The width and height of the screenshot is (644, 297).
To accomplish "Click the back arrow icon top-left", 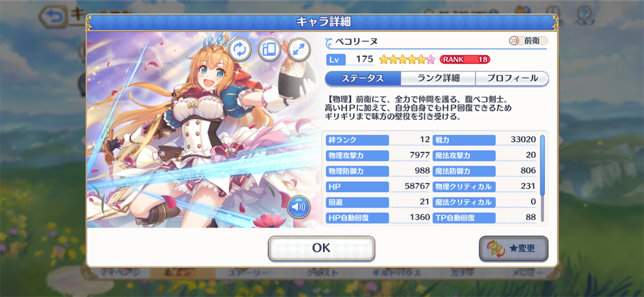I will point(53,16).
